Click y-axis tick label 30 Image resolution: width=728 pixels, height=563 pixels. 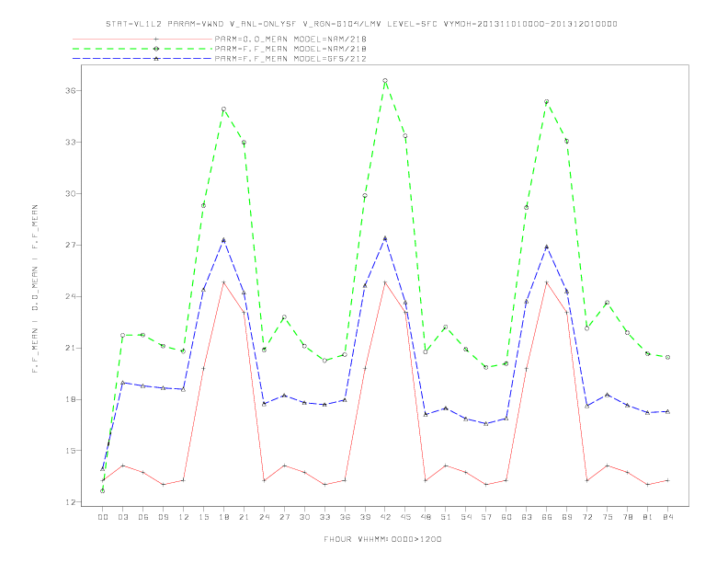click(70, 194)
